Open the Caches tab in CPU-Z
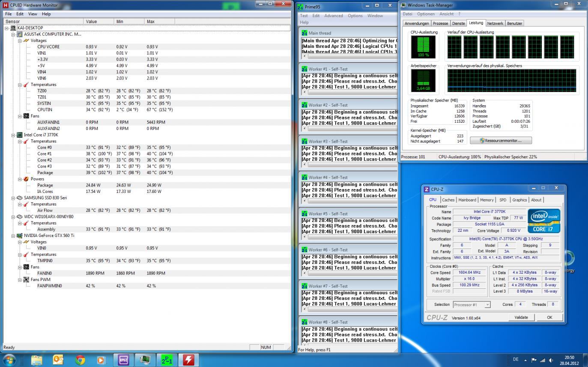 pyautogui.click(x=448, y=200)
